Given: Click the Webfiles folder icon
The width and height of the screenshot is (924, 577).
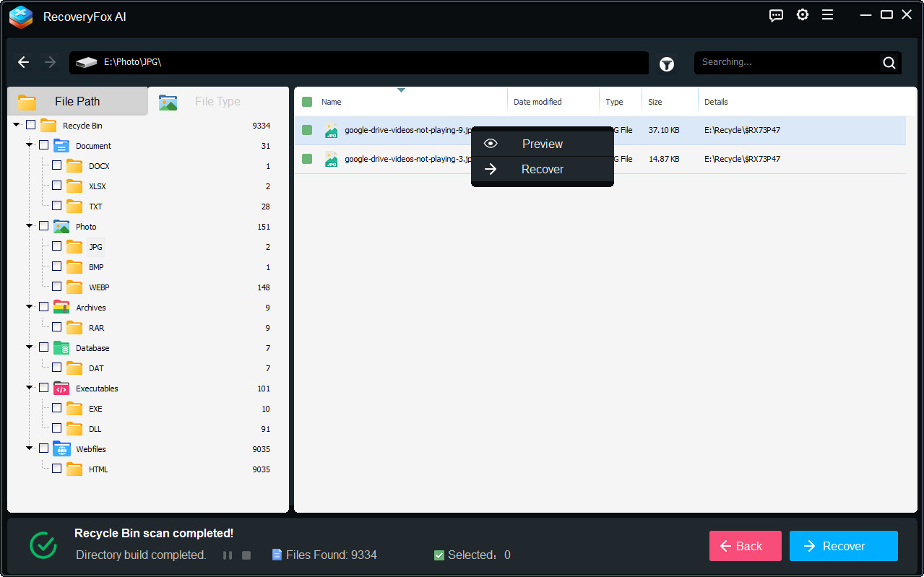Looking at the screenshot, I should coord(61,449).
